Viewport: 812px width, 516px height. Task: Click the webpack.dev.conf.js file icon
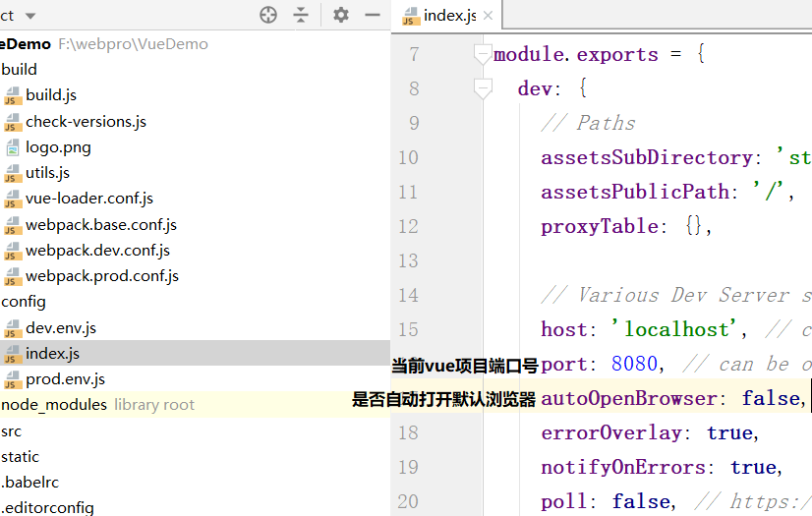point(12,251)
